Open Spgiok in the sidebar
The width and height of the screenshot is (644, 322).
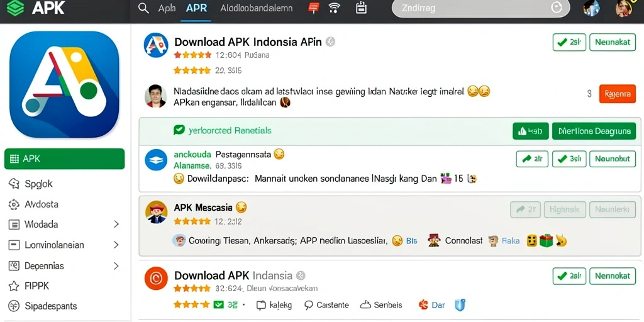click(38, 184)
